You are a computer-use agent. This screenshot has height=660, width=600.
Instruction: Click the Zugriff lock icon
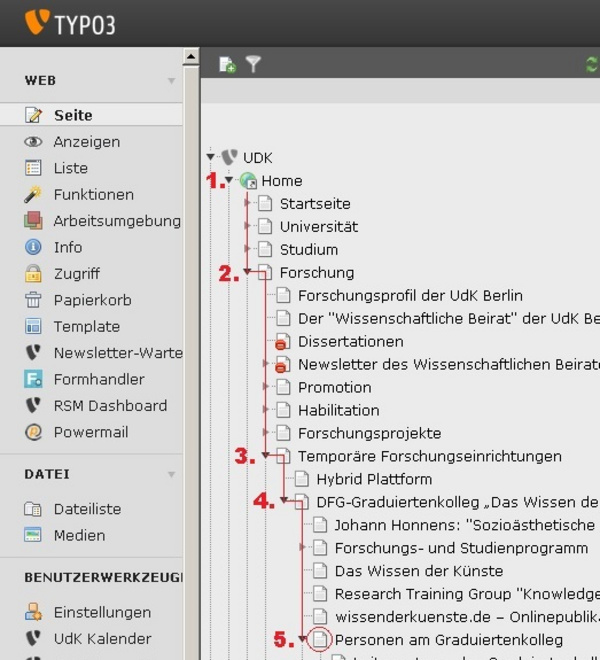(33, 274)
